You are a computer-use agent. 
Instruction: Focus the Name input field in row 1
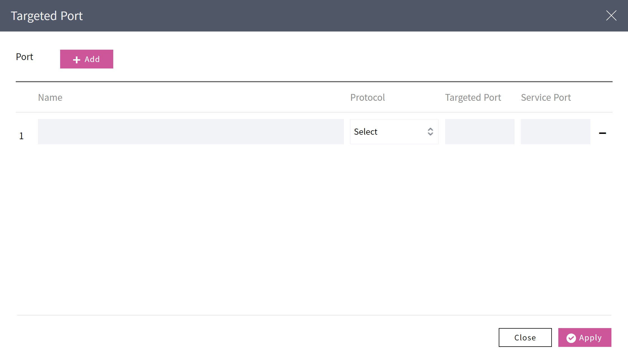tap(191, 132)
